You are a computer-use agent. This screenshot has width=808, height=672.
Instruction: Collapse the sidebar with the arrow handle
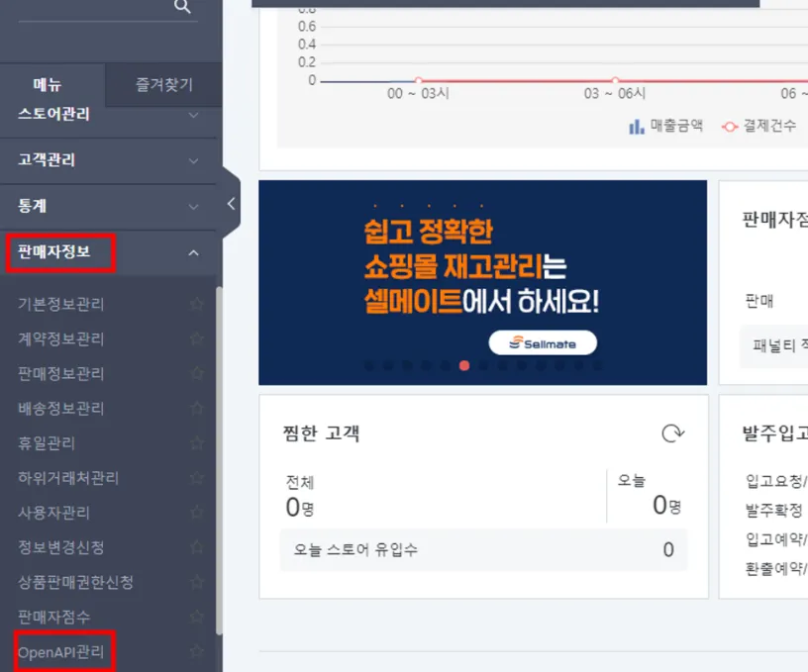(x=232, y=204)
